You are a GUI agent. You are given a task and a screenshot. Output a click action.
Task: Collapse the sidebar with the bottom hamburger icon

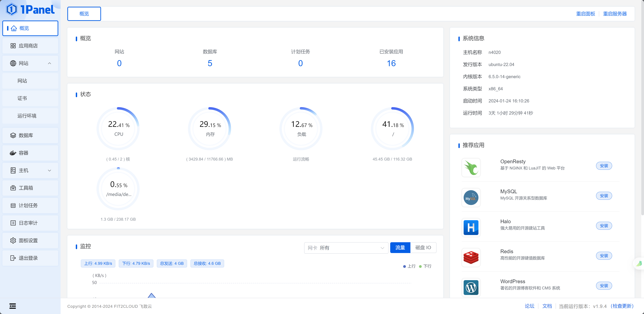point(12,306)
